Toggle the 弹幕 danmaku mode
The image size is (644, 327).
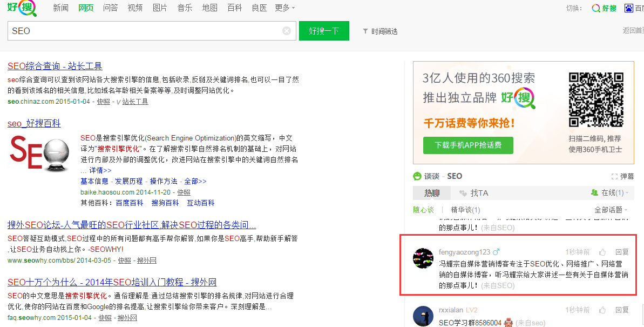pyautogui.click(x=622, y=176)
